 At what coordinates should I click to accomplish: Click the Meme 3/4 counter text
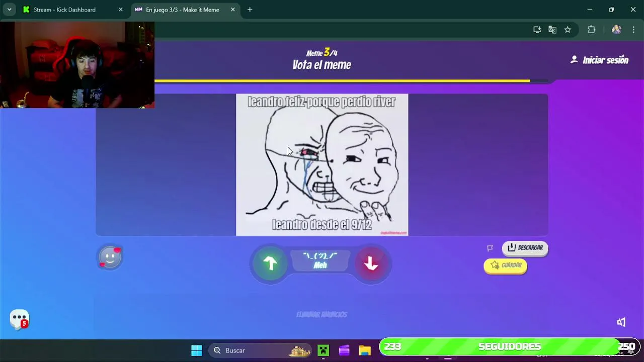(x=321, y=53)
